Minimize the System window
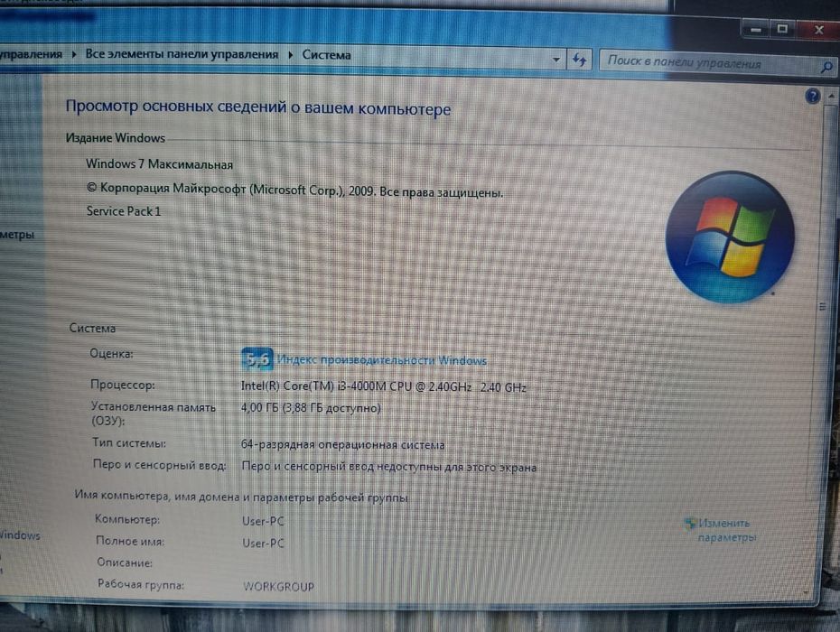Screen dimensions: 840x632 pyautogui.click(x=756, y=30)
